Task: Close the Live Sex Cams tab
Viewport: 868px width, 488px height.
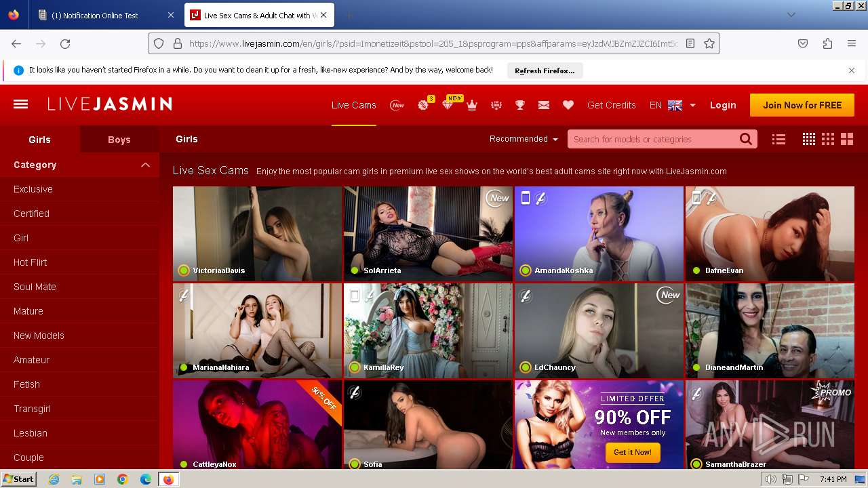Action: tap(323, 15)
